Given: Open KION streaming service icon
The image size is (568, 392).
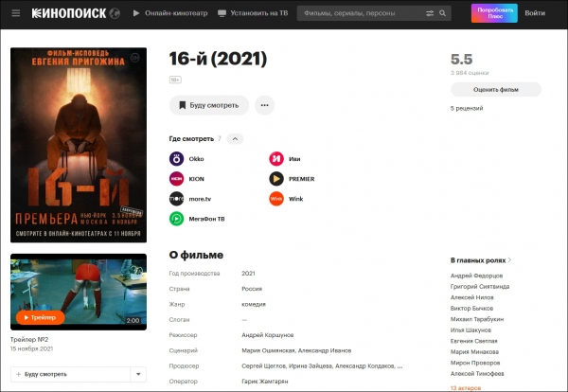Looking at the screenshot, I should click(x=176, y=179).
